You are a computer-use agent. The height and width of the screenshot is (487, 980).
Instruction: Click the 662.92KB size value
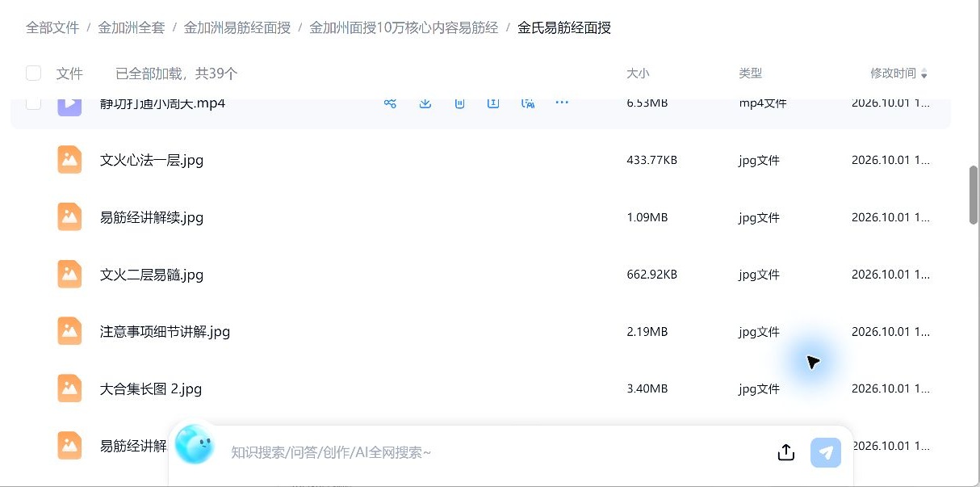tap(651, 275)
